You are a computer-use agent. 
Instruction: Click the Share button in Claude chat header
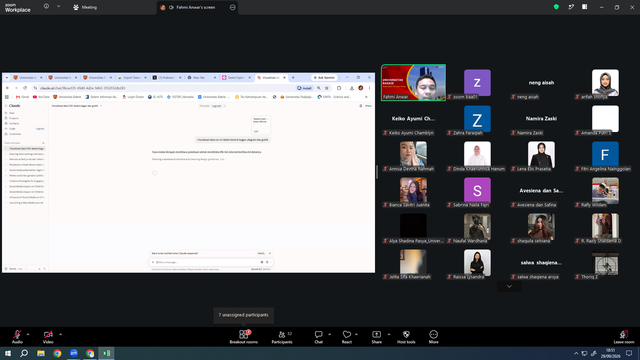pos(368,106)
